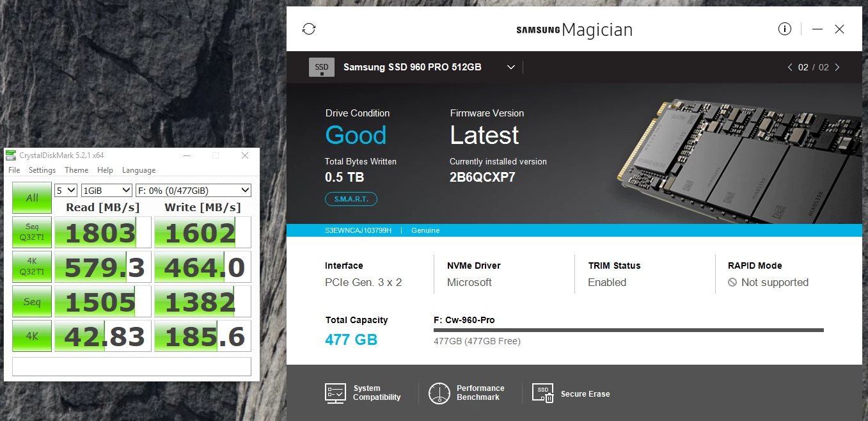Click the F: drive capacity usage bar
The width and height of the screenshot is (868, 421).
point(628,330)
